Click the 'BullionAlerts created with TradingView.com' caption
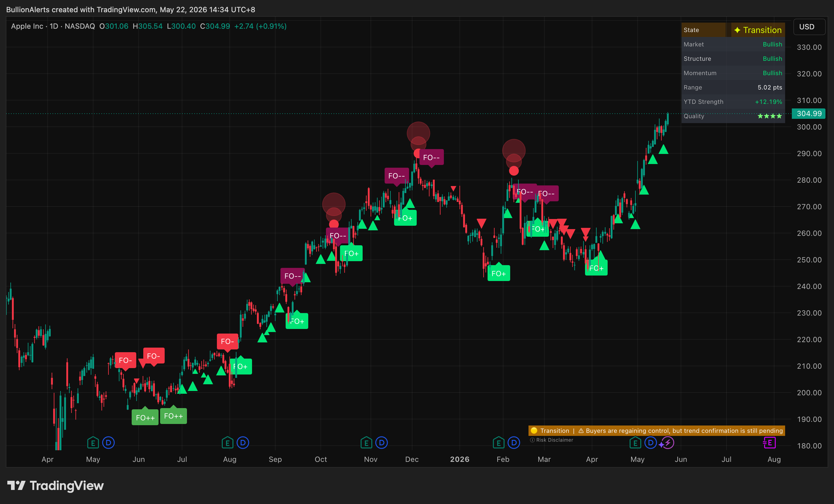The width and height of the screenshot is (834, 504). 131,9
